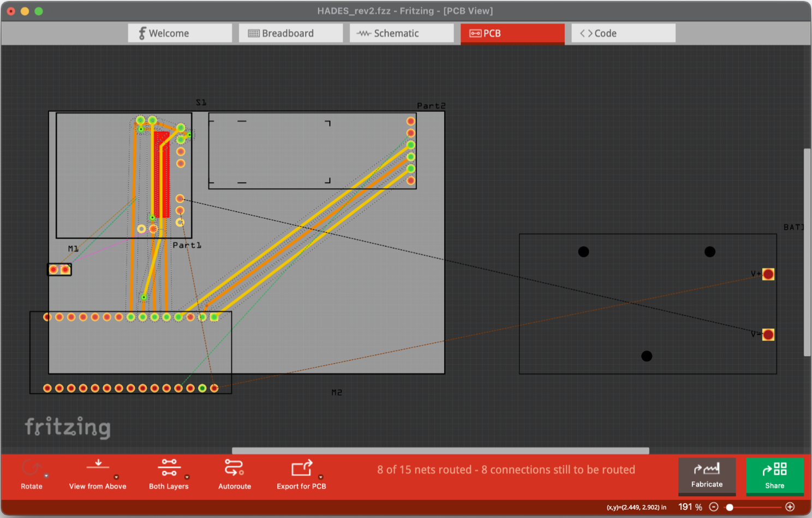The width and height of the screenshot is (812, 518).
Task: Click the zoom out minus icon
Action: 713,507
